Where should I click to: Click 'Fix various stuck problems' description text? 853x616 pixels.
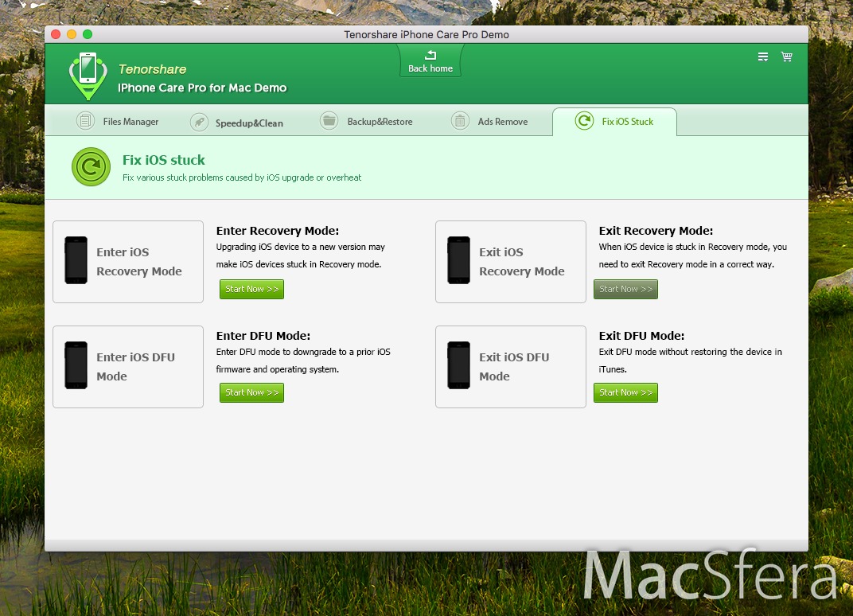pos(242,177)
